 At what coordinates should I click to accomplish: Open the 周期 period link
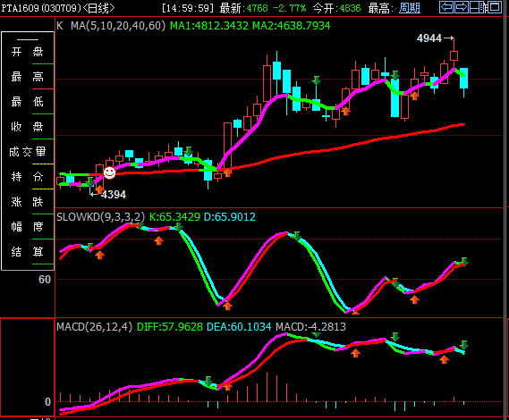pos(410,8)
